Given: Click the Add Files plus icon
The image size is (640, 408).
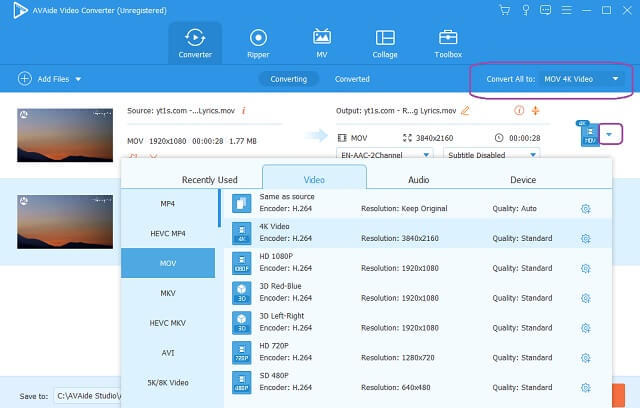Looking at the screenshot, I should (24, 79).
